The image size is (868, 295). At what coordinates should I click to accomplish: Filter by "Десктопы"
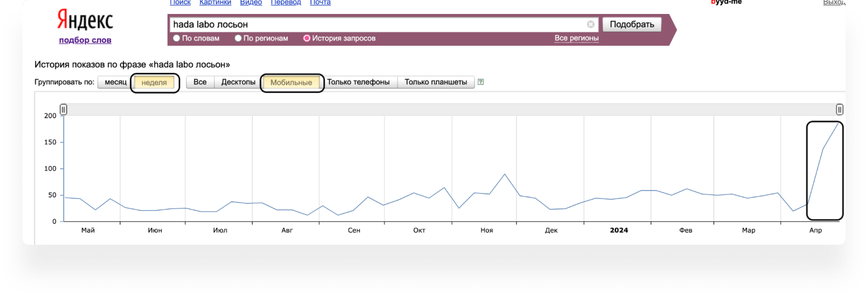point(238,82)
